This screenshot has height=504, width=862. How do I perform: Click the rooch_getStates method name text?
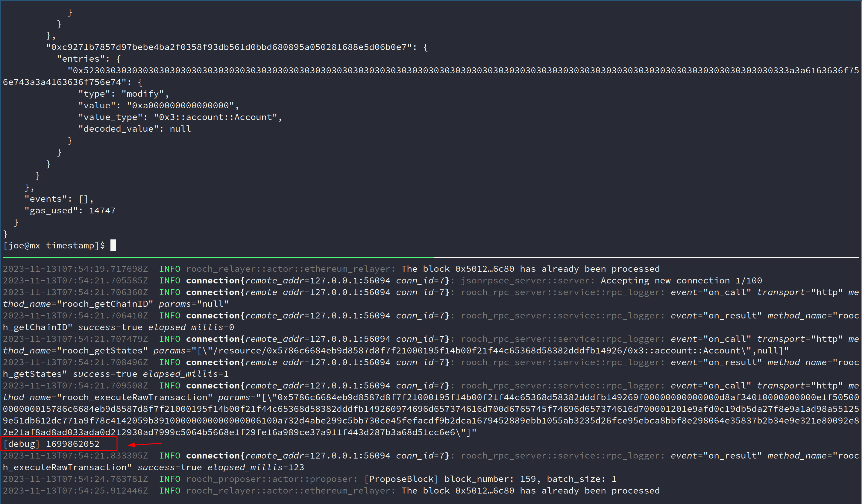pyautogui.click(x=103, y=350)
